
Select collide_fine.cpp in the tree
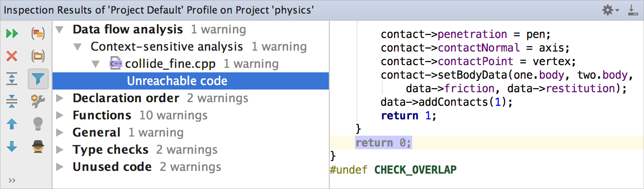170,64
